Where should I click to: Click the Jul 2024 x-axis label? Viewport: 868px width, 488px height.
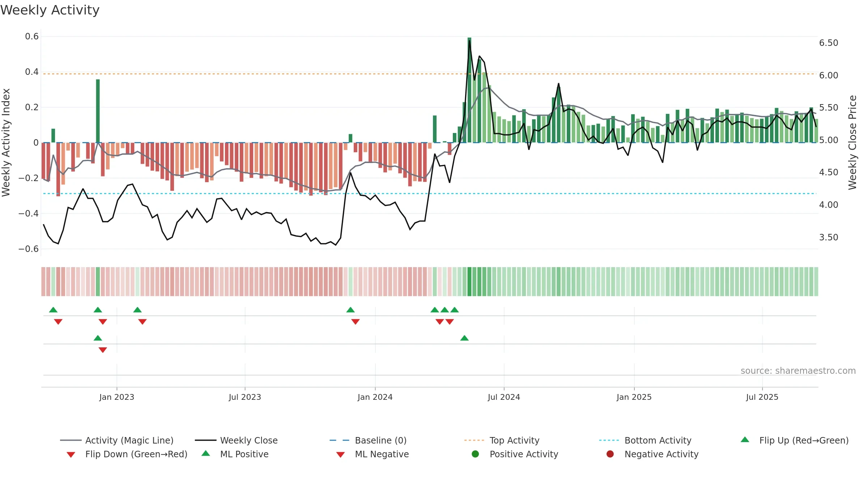point(504,397)
